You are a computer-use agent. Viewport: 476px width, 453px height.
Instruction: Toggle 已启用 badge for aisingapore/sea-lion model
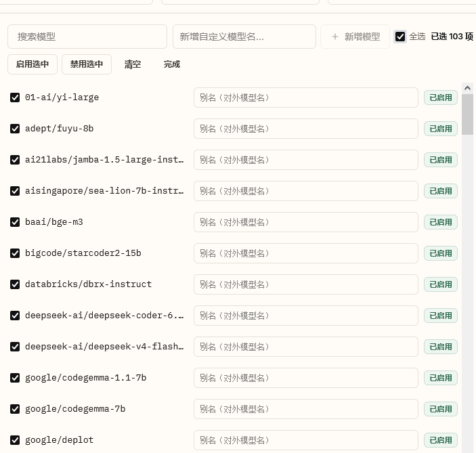click(x=441, y=191)
